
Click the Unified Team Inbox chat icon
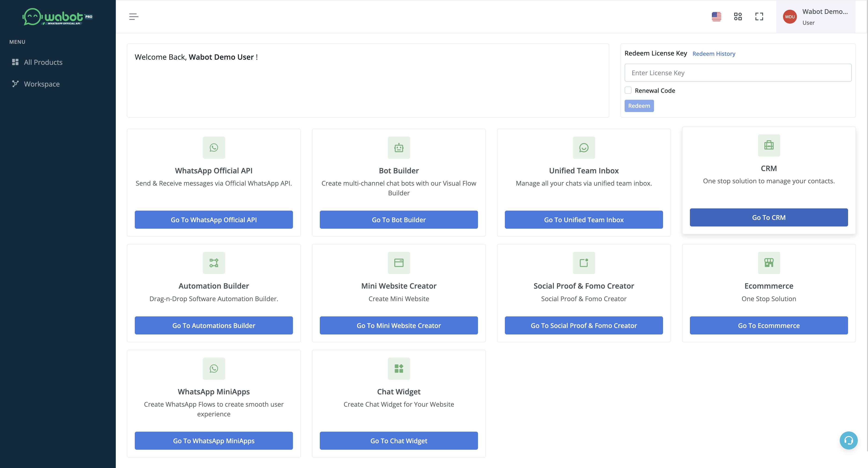(x=584, y=147)
